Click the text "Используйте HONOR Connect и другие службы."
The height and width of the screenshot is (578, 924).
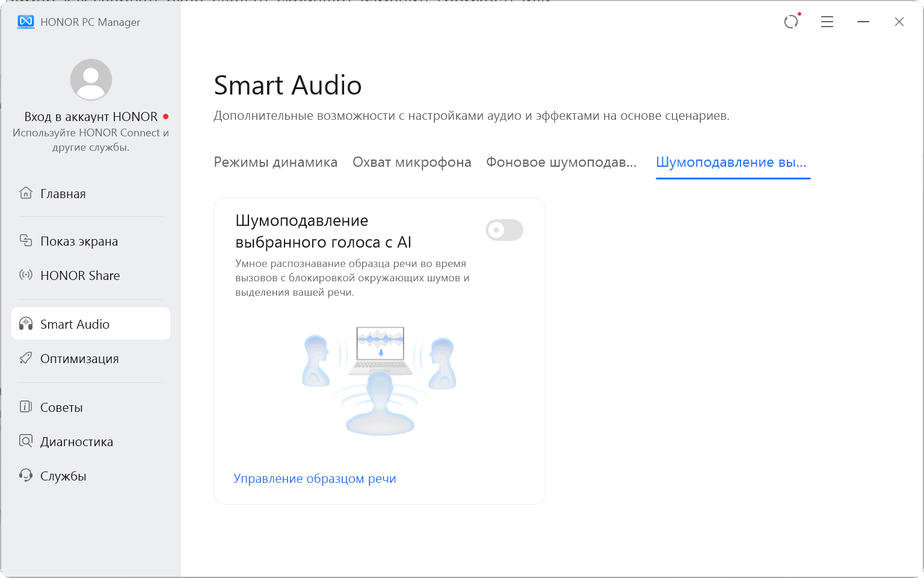coord(91,140)
